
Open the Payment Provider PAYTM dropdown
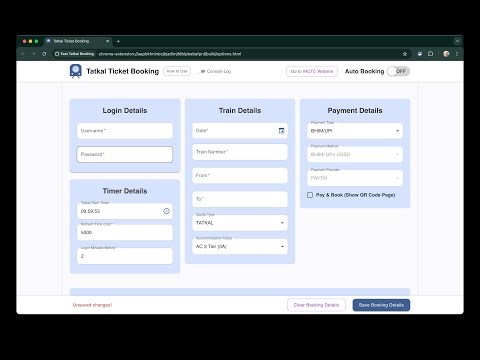(355, 178)
